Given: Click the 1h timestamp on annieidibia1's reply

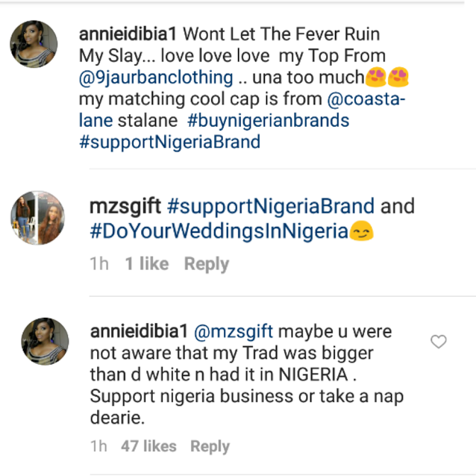Looking at the screenshot, I should click(98, 446).
